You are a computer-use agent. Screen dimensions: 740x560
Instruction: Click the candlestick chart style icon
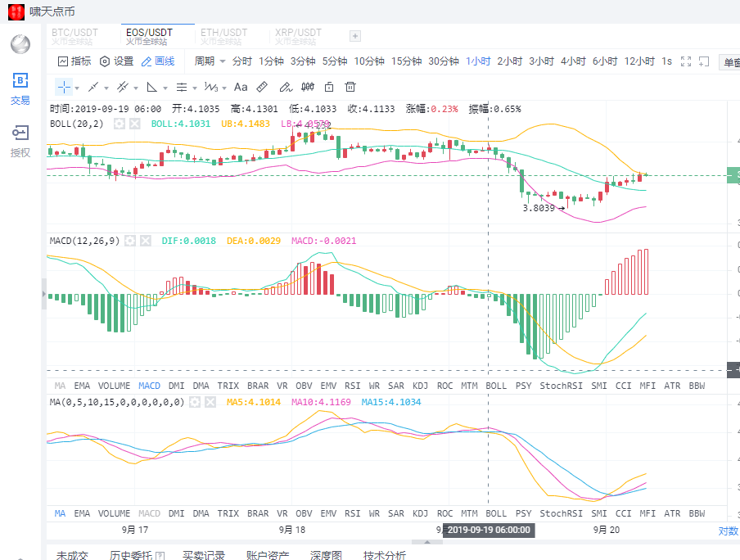[x=308, y=87]
